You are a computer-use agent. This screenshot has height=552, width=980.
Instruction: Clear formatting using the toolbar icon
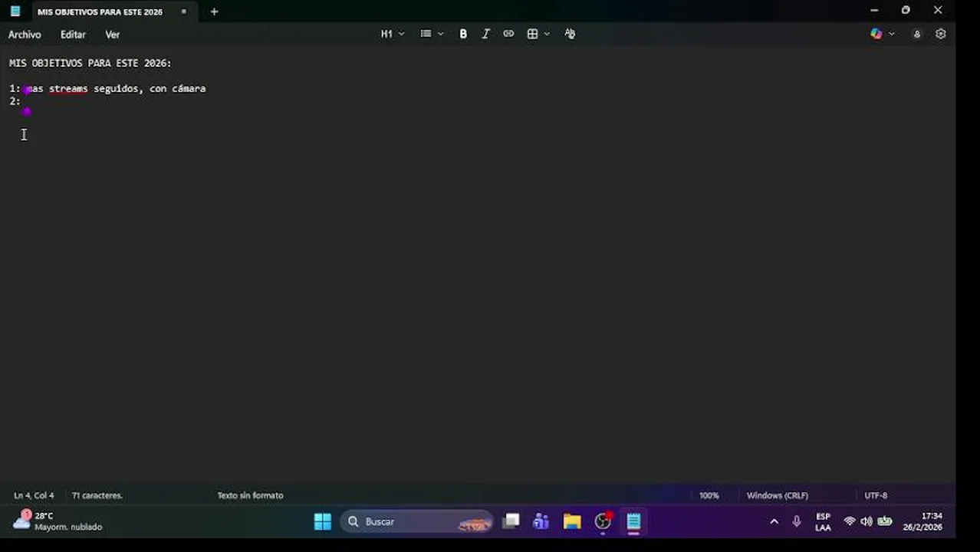pyautogui.click(x=570, y=34)
